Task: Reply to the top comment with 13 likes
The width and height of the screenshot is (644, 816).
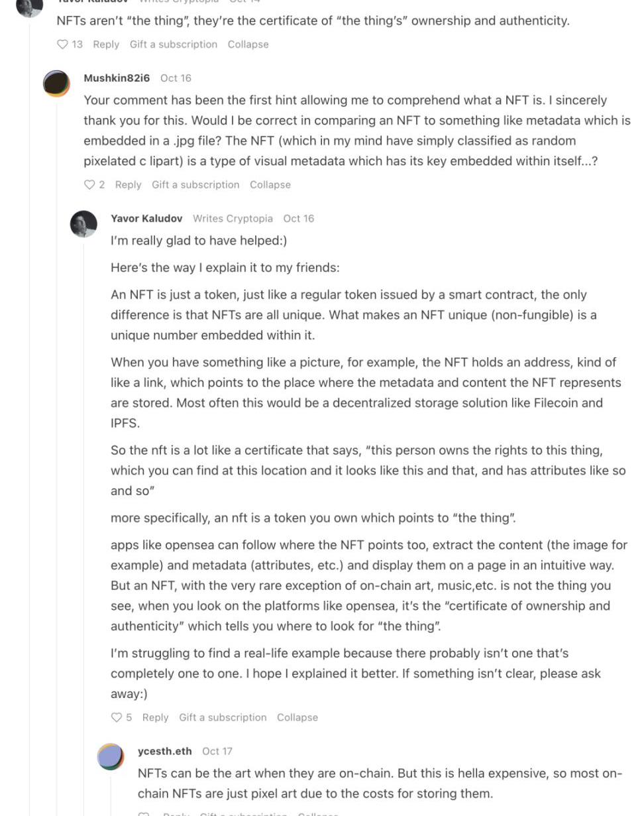Action: (106, 44)
